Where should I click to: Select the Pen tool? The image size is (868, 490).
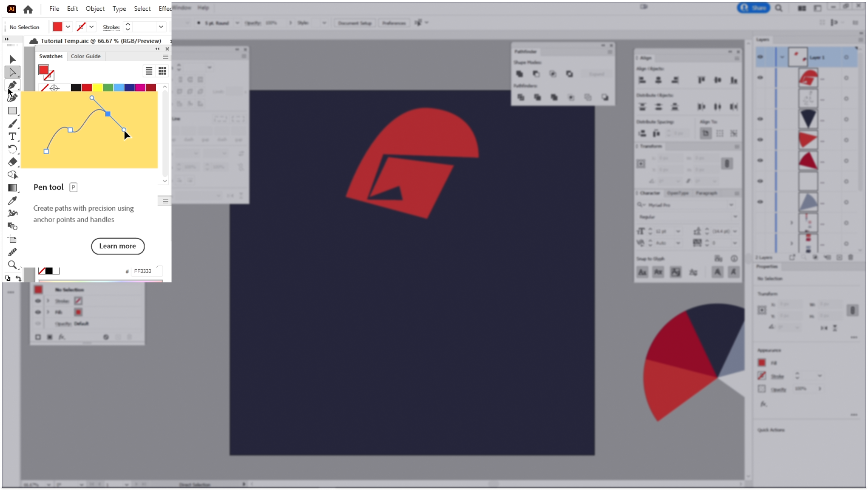click(x=13, y=85)
